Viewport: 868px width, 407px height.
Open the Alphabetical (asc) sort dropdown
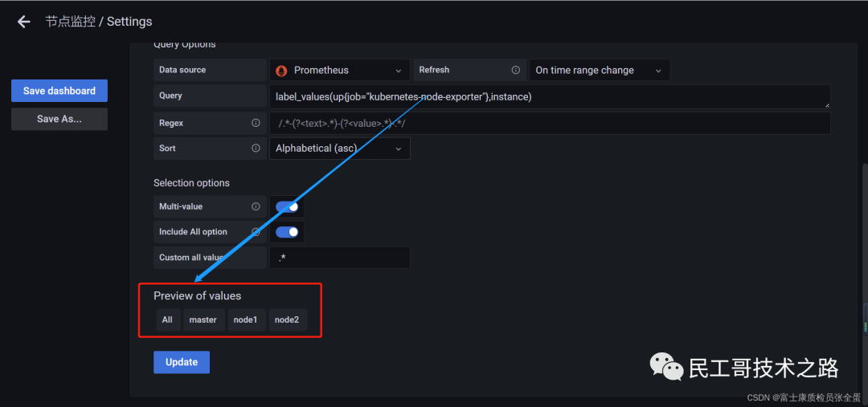tap(340, 149)
